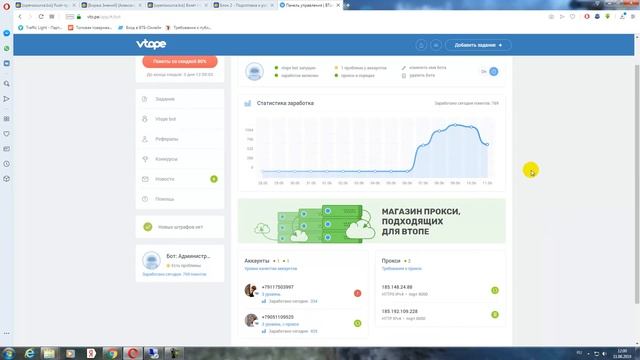Open File Explorer from the taskbar
The width and height of the screenshot is (640, 360).
(49, 353)
